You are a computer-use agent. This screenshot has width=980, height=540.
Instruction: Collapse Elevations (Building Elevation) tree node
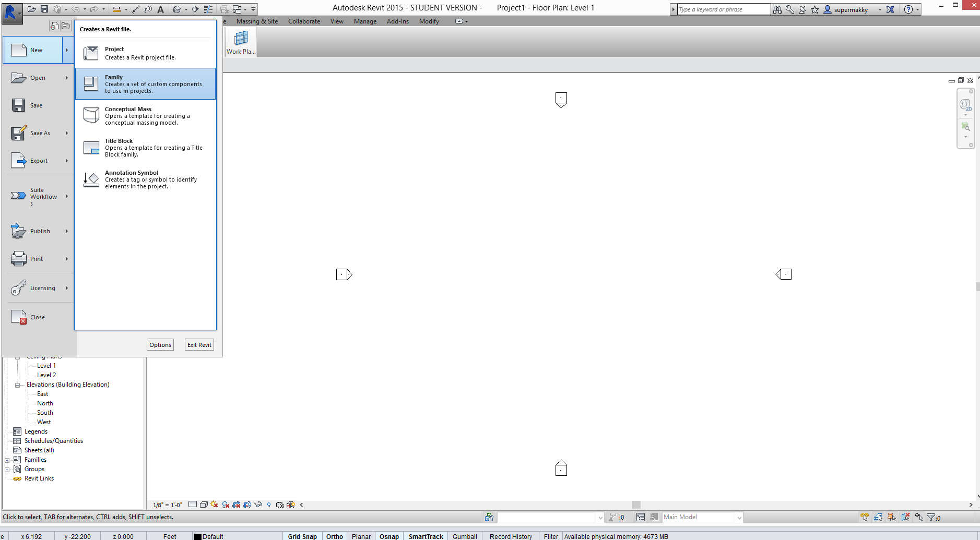(17, 385)
